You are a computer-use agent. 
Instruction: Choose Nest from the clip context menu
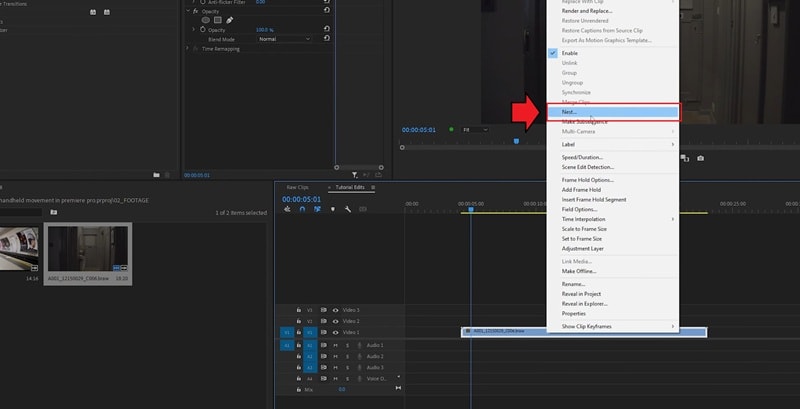[612, 112]
